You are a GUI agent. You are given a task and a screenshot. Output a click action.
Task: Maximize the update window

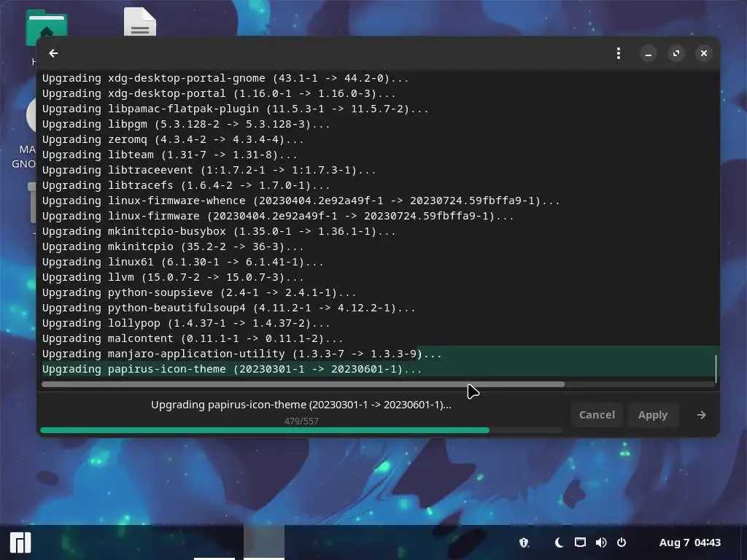click(x=676, y=53)
